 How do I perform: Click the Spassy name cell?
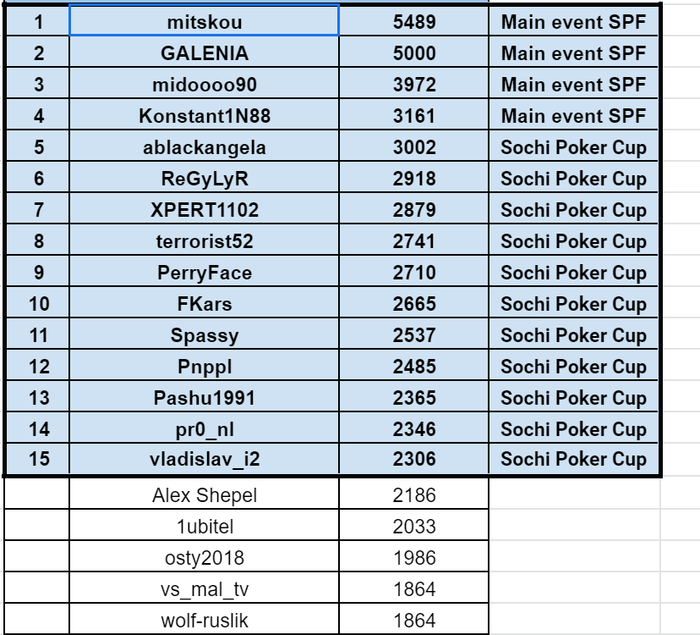coord(204,334)
